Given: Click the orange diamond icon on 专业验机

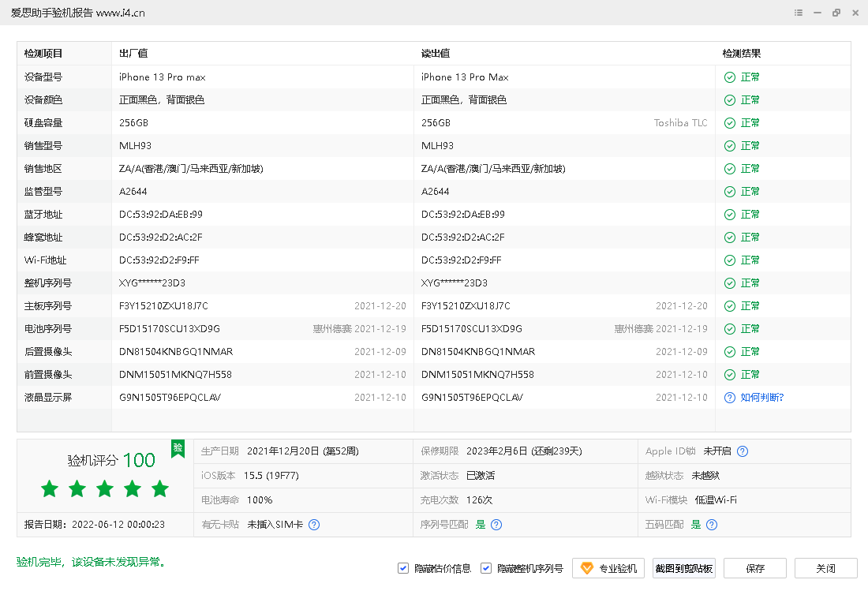Looking at the screenshot, I should coord(587,568).
